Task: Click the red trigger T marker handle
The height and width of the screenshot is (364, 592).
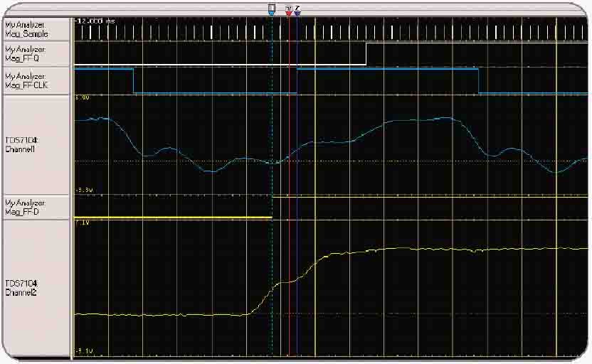Action: coord(288,10)
